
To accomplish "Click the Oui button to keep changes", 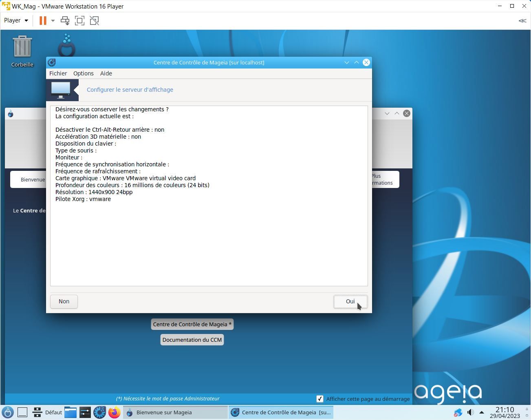I will tap(350, 301).
